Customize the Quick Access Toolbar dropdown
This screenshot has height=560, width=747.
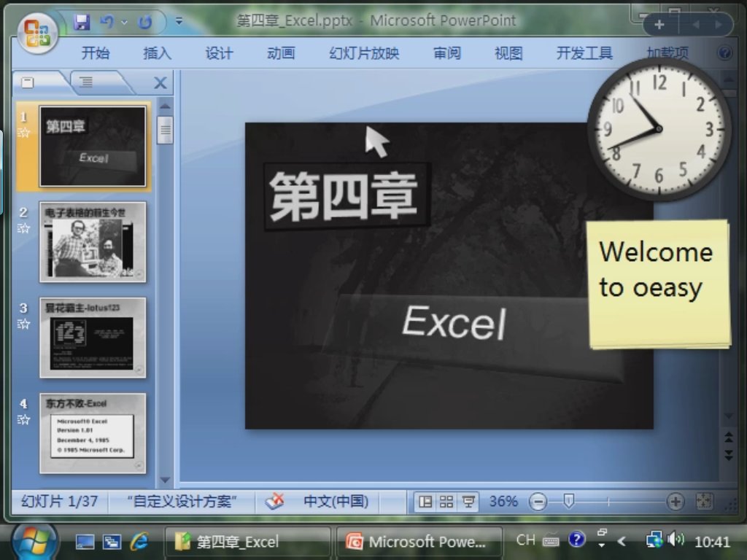coord(179,21)
